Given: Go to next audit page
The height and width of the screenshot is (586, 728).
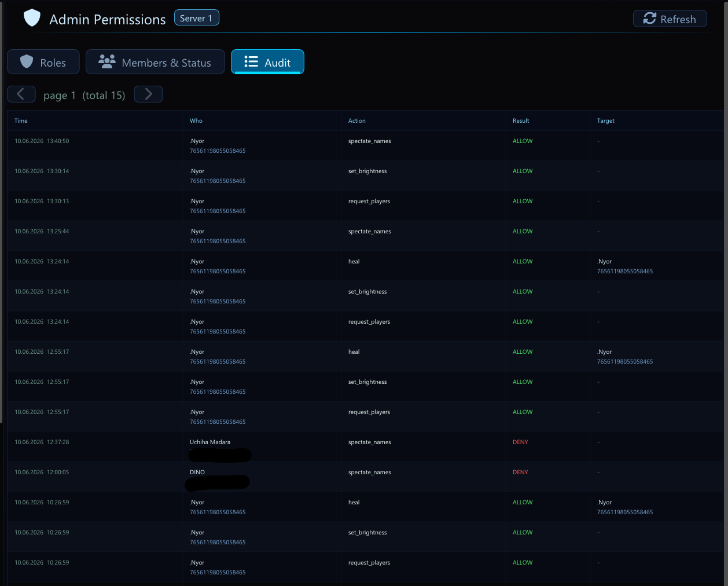Looking at the screenshot, I should click(x=148, y=94).
